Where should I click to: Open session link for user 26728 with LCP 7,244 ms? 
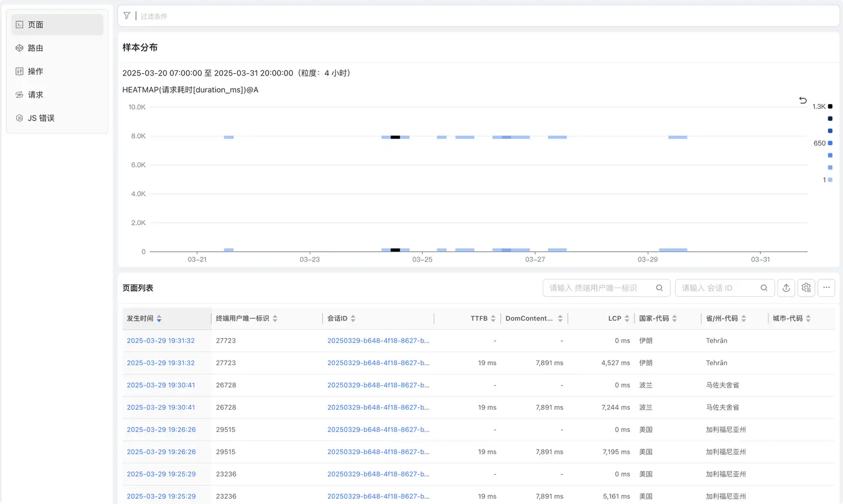pyautogui.click(x=378, y=407)
